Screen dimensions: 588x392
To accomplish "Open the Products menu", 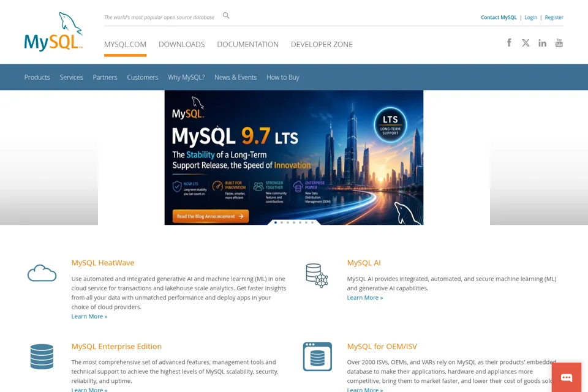I will pyautogui.click(x=37, y=77).
